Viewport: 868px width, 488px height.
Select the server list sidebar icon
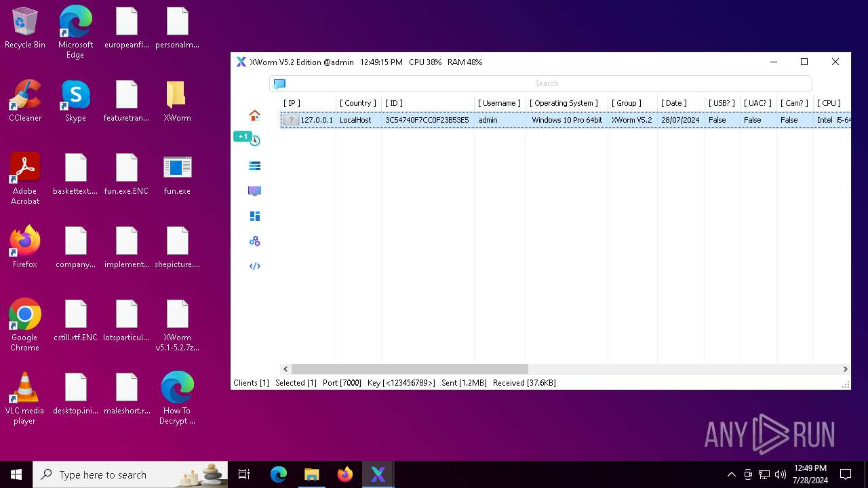pyautogui.click(x=255, y=165)
